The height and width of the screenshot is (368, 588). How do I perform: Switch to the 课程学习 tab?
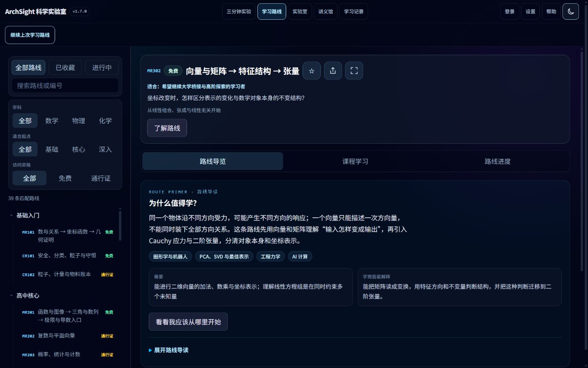pyautogui.click(x=355, y=161)
